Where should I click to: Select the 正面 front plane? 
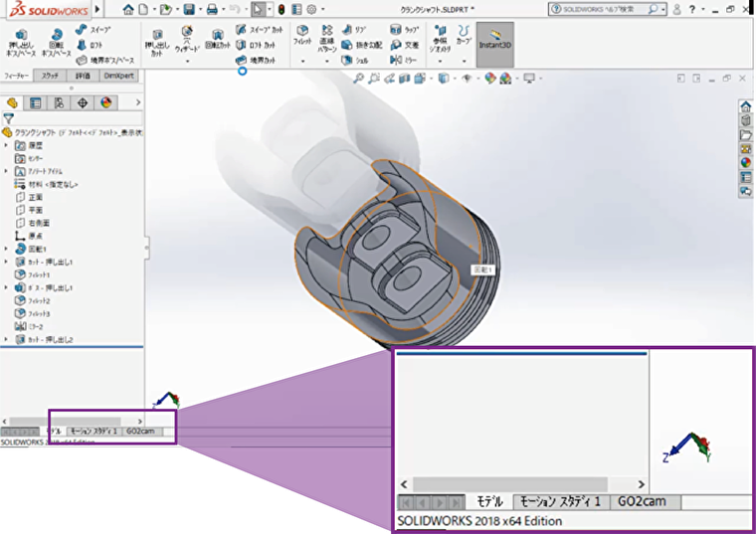(x=30, y=197)
